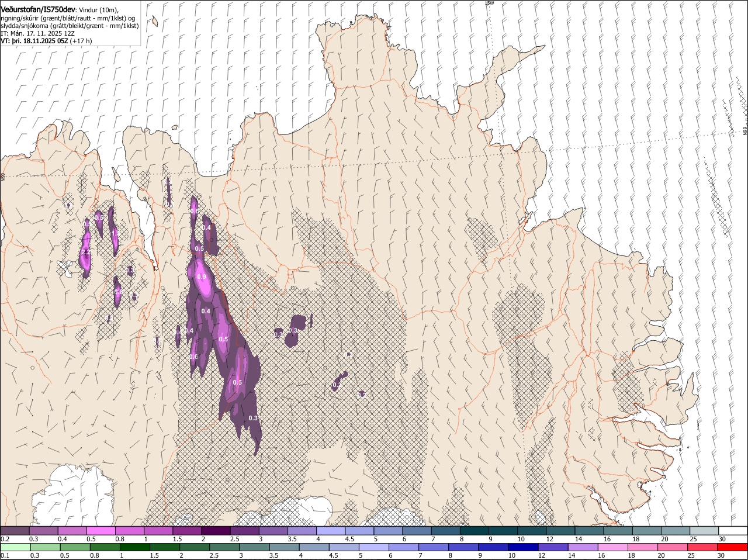
Task: Pick the darkest-purple 2 snow legend swatch
Action: 216,530
